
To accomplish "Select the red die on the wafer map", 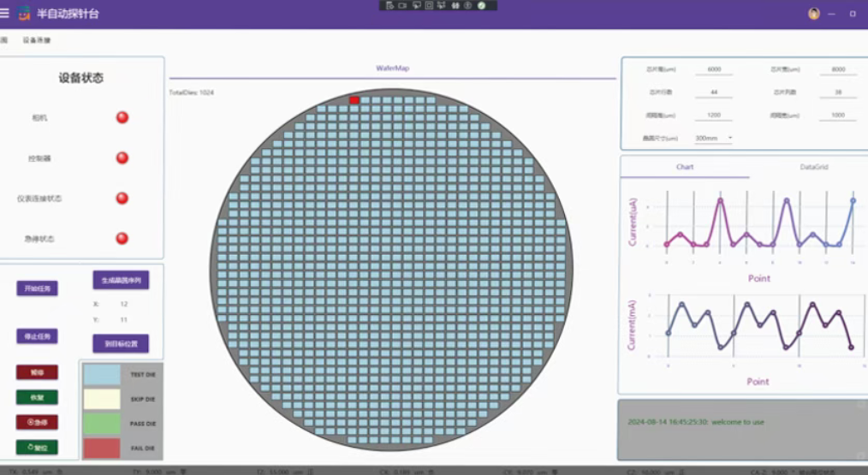I will coord(354,100).
